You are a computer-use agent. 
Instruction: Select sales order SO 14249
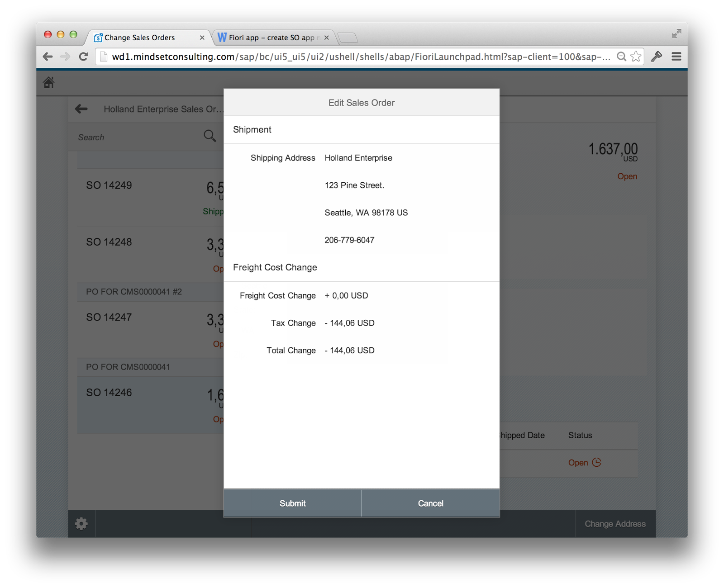109,185
